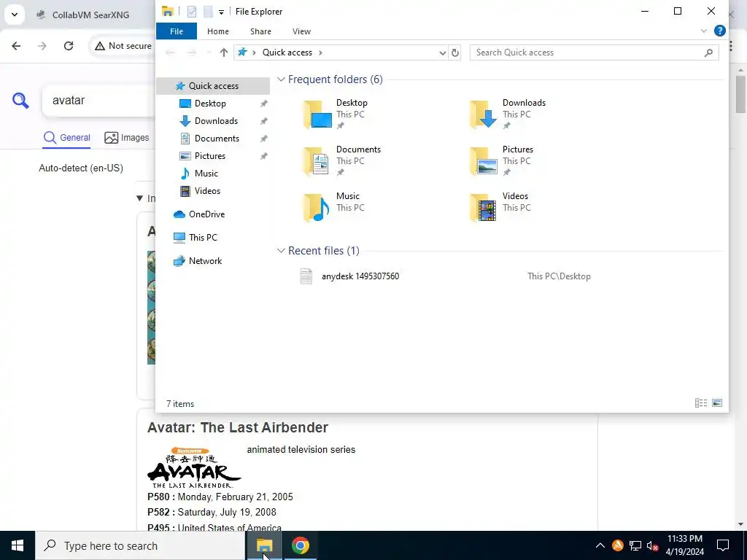Select the Pictures frequent folder icon
This screenshot has width=747, height=560.
[x=484, y=161]
